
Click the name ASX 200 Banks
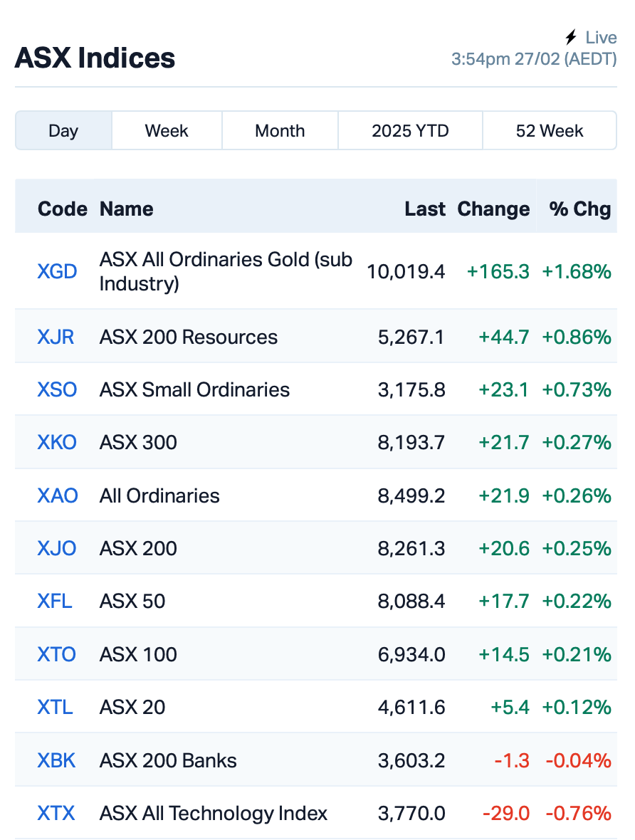(x=168, y=760)
